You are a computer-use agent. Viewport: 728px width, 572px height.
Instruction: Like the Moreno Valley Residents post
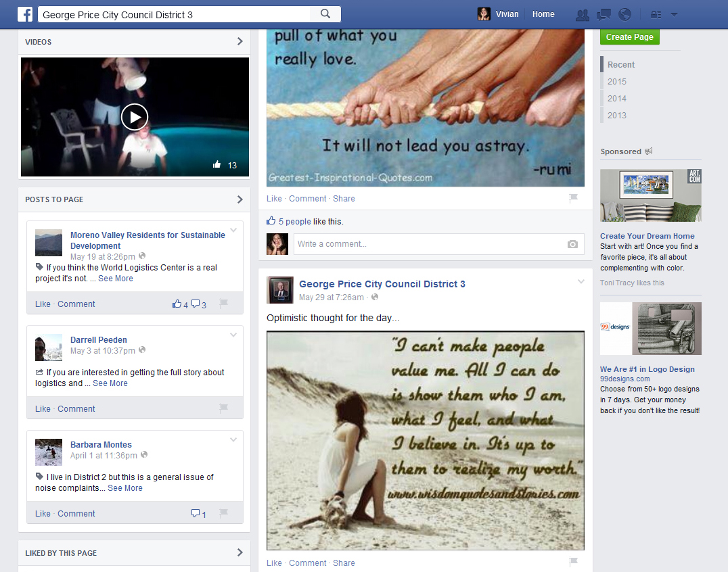(43, 304)
